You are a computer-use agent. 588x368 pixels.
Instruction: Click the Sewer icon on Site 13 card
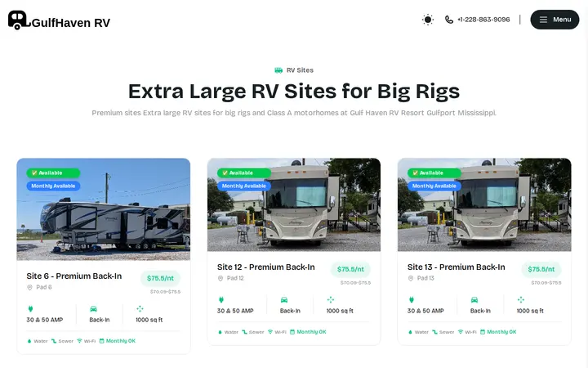point(435,332)
